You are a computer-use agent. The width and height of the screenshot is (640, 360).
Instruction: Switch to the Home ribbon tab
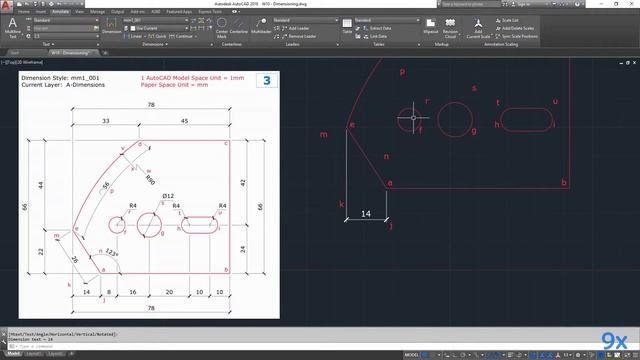(x=24, y=12)
